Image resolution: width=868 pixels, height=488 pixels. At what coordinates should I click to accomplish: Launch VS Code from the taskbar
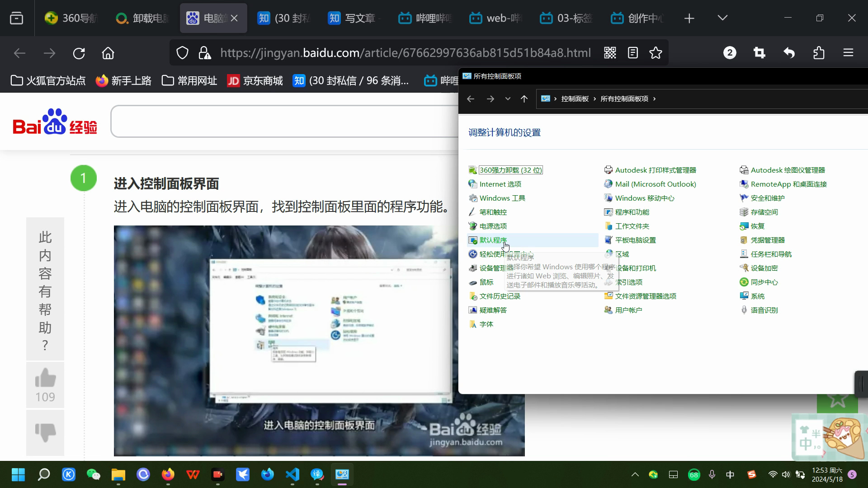[292, 474]
